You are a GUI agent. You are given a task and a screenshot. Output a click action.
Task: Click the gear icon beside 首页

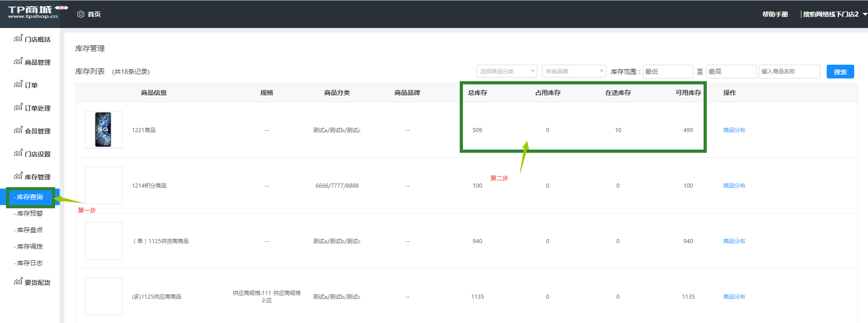pos(81,14)
